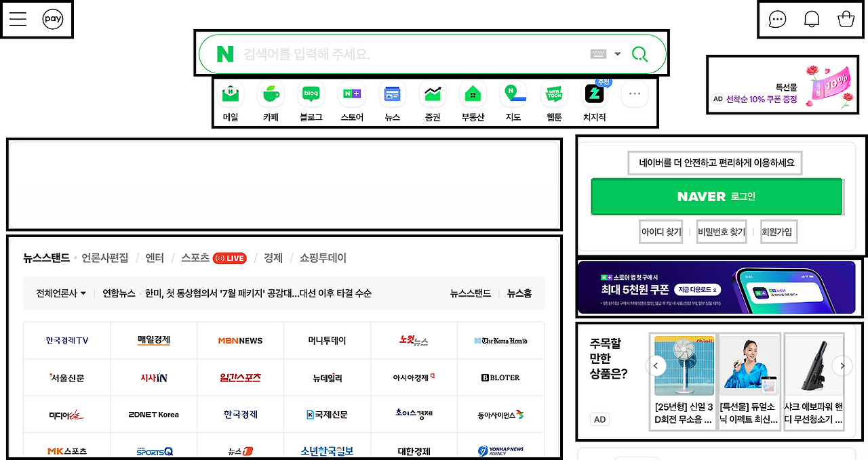Expand the search box options arrow
The height and width of the screenshot is (460, 868).
pos(618,54)
